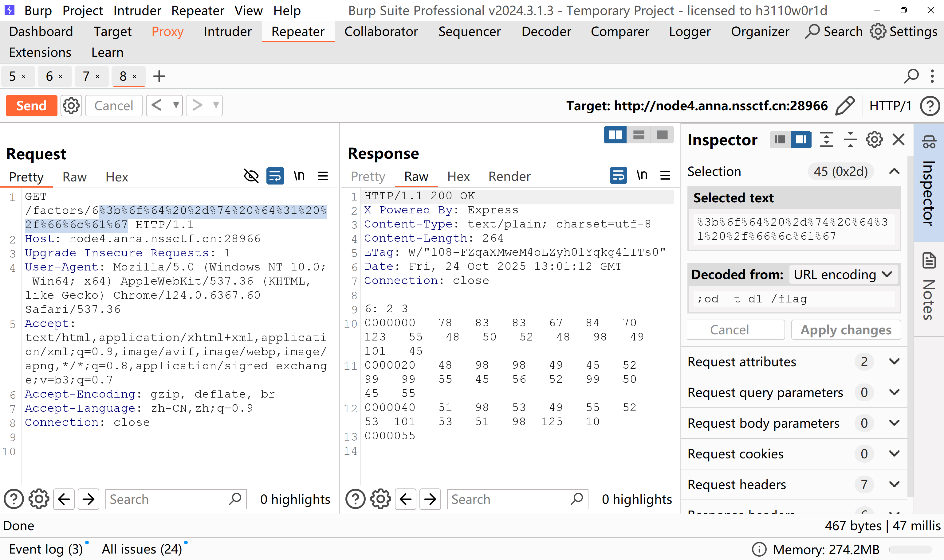This screenshot has height=560, width=944.
Task: Open the Intruder main tab
Action: 227,31
